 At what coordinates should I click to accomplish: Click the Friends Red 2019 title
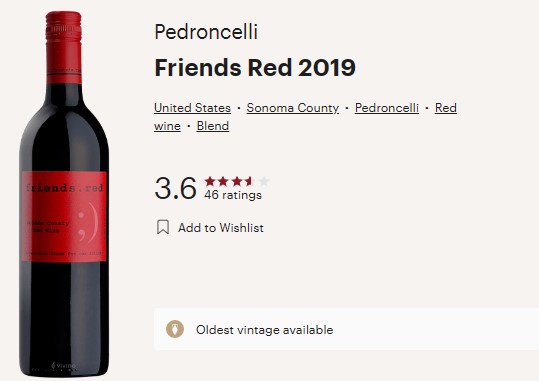[255, 68]
